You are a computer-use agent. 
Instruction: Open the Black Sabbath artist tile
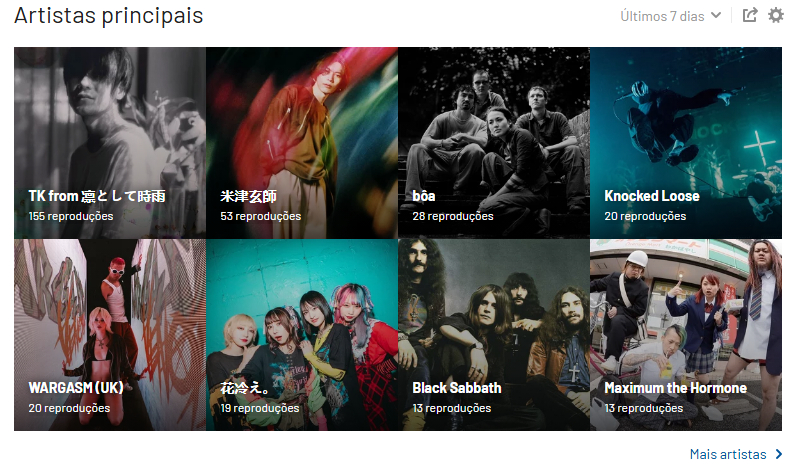pos(494,335)
